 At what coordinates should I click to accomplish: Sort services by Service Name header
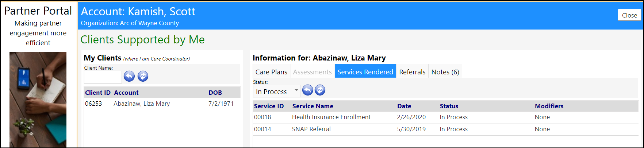coord(313,106)
